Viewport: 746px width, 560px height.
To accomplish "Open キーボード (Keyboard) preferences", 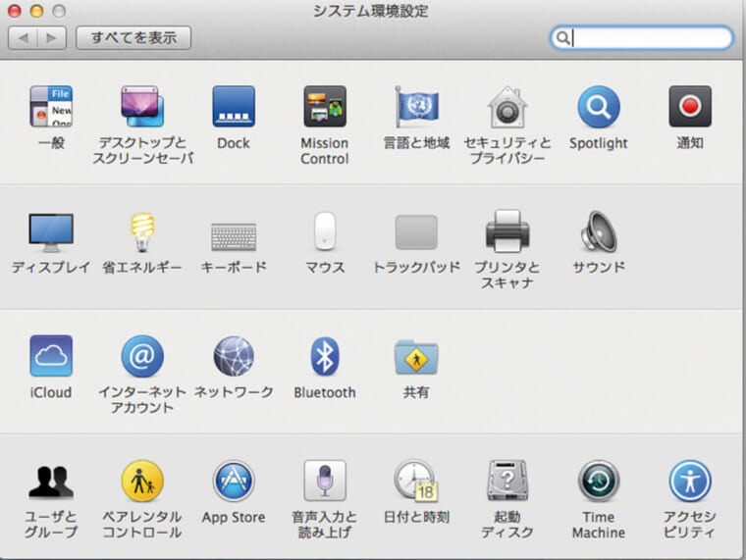I will [234, 236].
